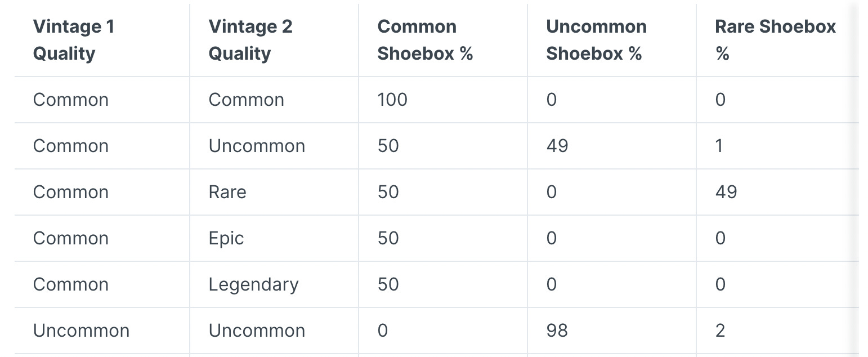
Task: Click the Vintage 2 Quality column header
Action: (x=250, y=40)
